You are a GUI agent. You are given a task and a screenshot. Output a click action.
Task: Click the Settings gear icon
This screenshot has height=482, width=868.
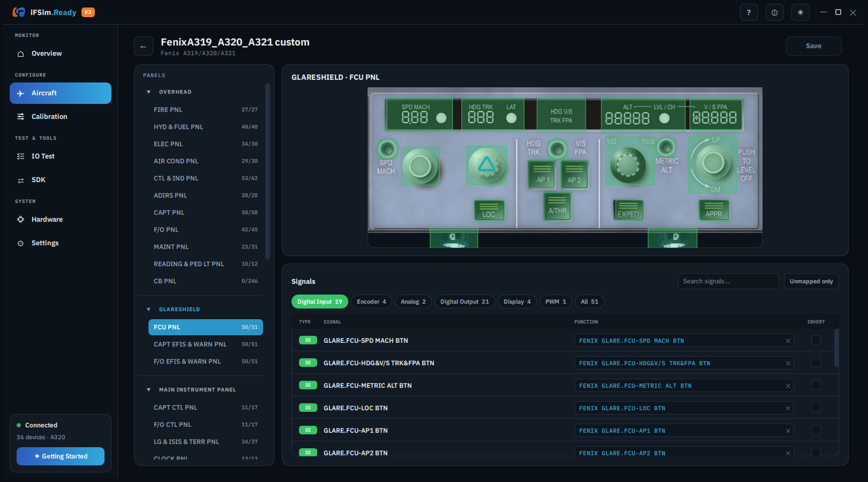pos(21,243)
